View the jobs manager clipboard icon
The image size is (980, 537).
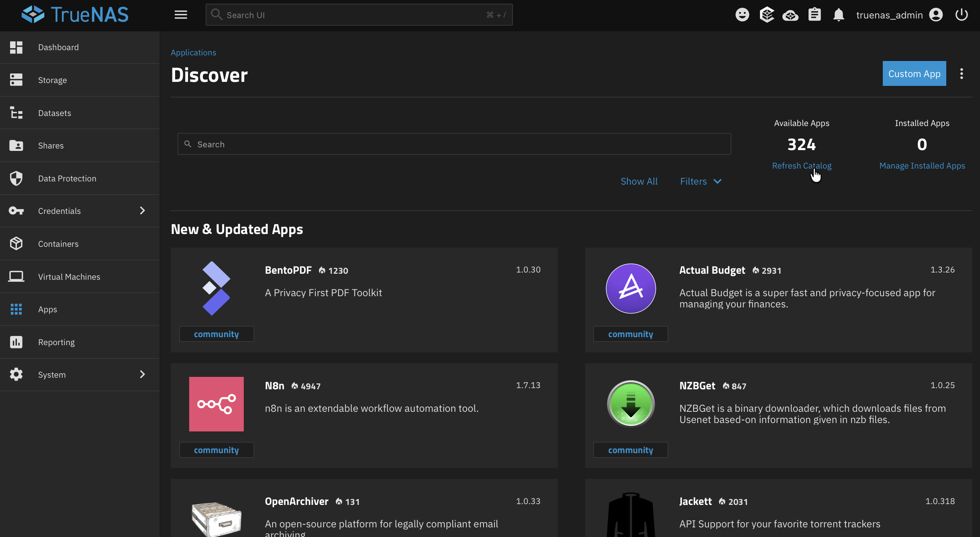tap(815, 14)
